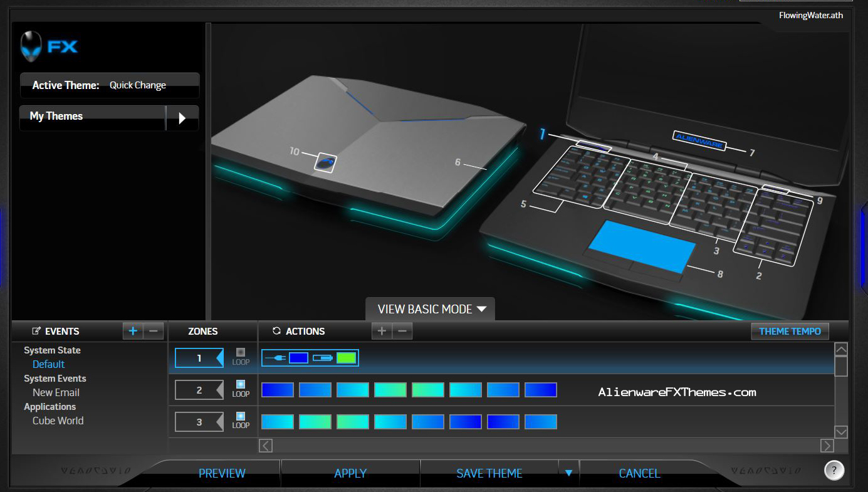Screen dimensions: 868x492
Task: Select the fourth action swatch in zone 2 row
Action: point(390,390)
